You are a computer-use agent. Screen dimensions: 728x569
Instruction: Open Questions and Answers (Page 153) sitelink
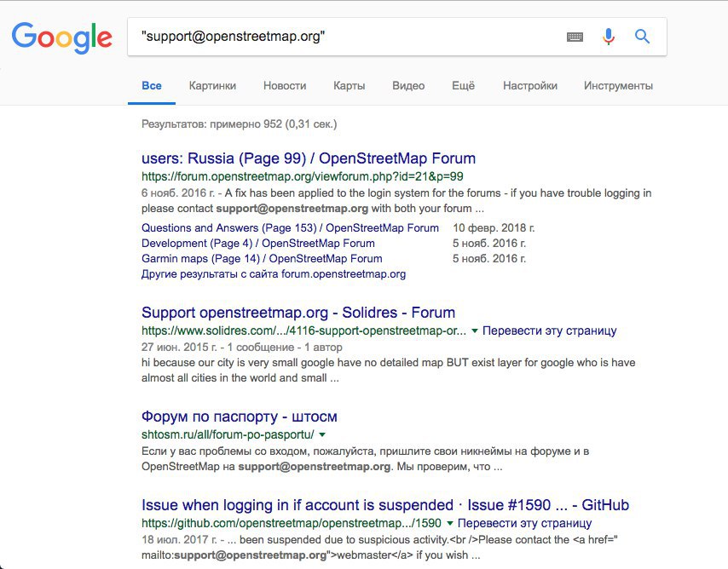click(290, 228)
